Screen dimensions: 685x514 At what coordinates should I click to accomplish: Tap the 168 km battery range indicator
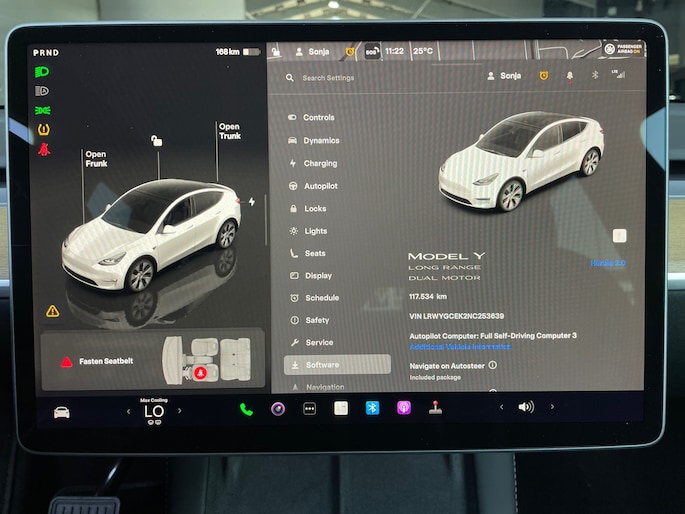click(x=238, y=52)
